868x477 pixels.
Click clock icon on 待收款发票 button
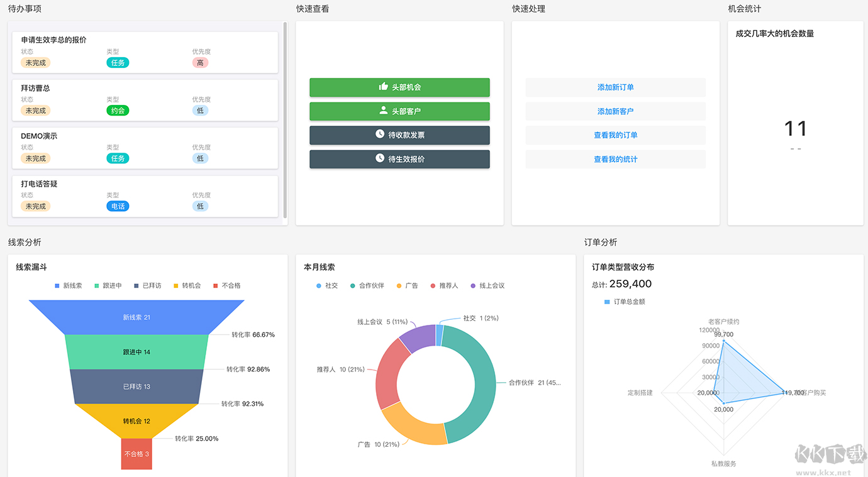coord(380,134)
